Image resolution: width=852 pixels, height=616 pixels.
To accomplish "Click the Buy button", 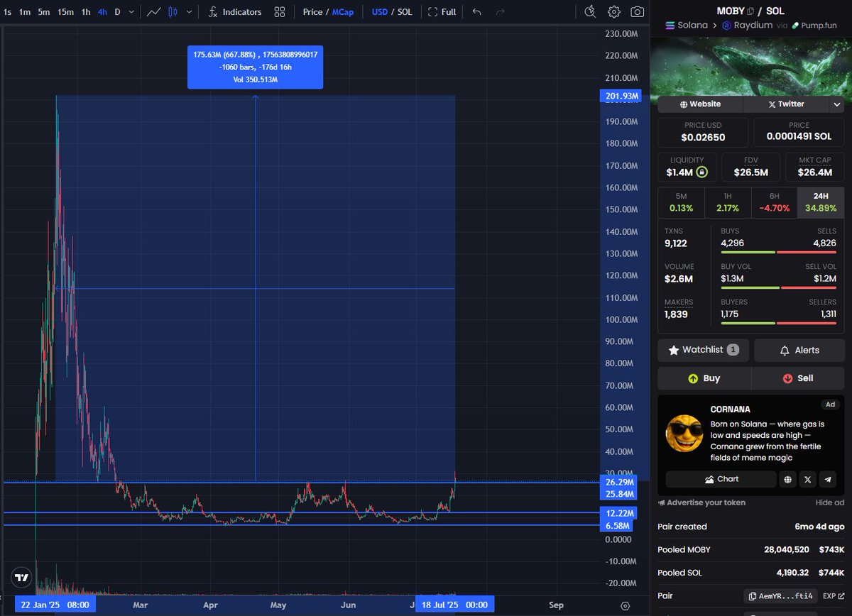I will pos(704,378).
